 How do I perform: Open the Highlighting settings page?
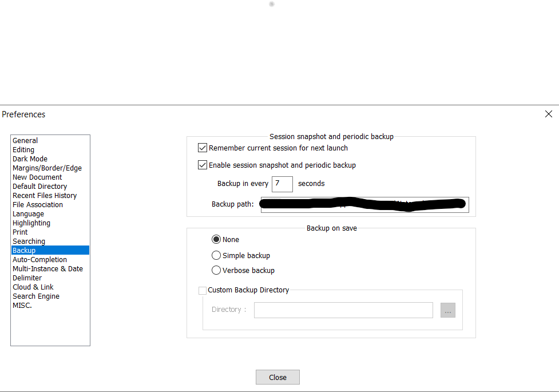point(31,223)
